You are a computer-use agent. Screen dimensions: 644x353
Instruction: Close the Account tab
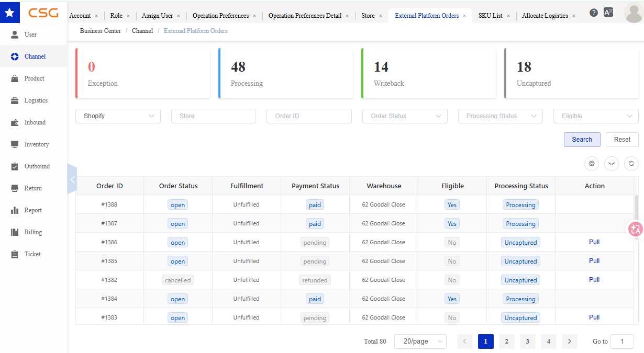(x=96, y=16)
